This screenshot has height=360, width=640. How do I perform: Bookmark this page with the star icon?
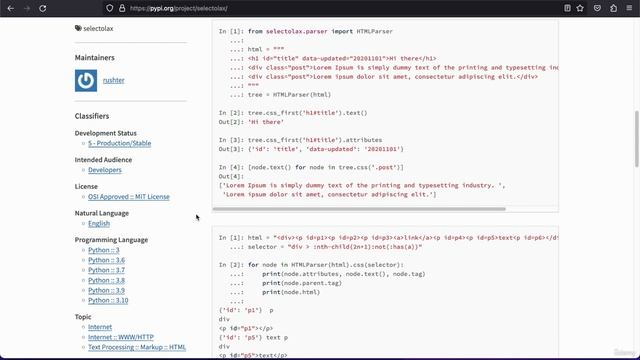pos(580,8)
